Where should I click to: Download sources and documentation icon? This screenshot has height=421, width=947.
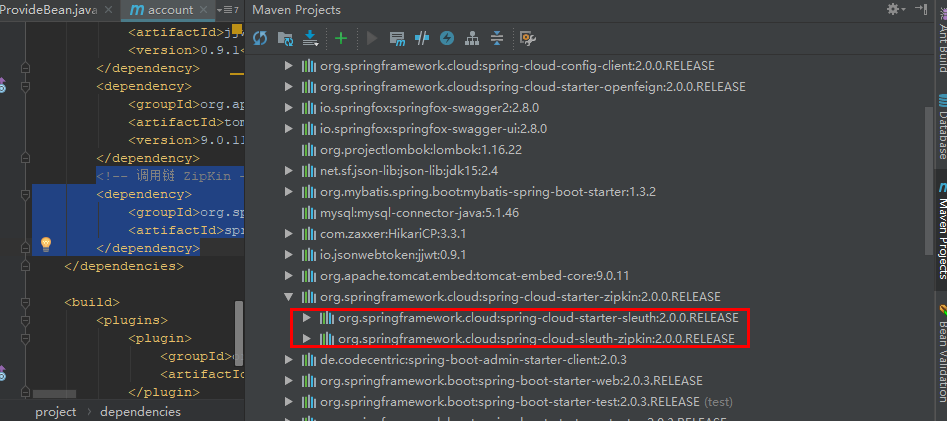coord(310,39)
